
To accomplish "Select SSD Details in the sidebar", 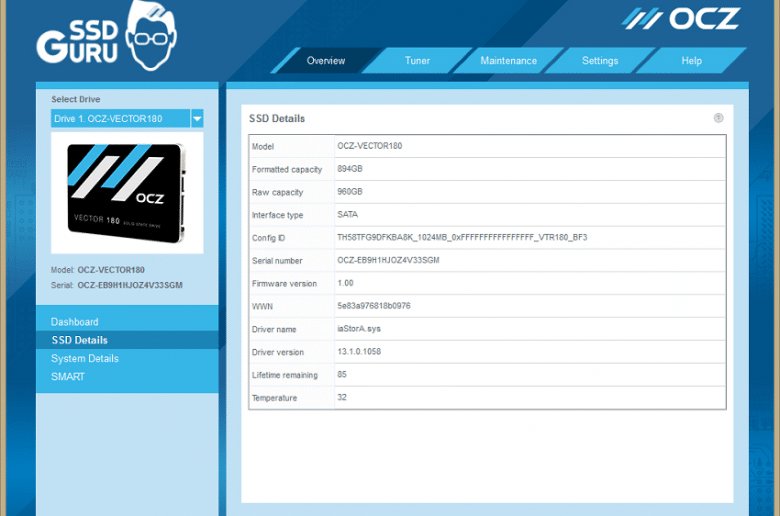I will coord(80,340).
